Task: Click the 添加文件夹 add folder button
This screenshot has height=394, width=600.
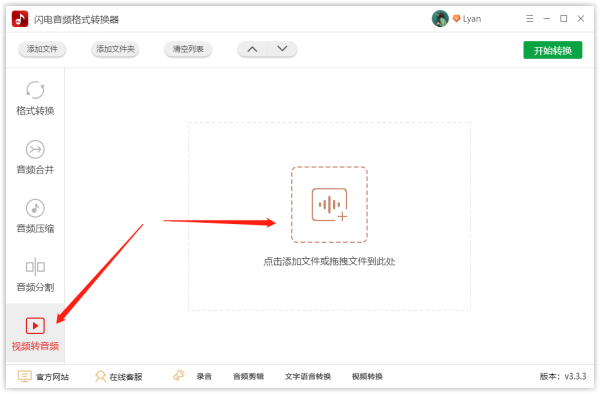Action: click(115, 49)
